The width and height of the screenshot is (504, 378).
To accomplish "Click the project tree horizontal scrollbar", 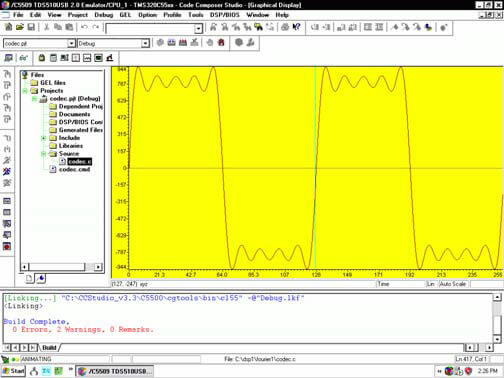I will tap(61, 267).
